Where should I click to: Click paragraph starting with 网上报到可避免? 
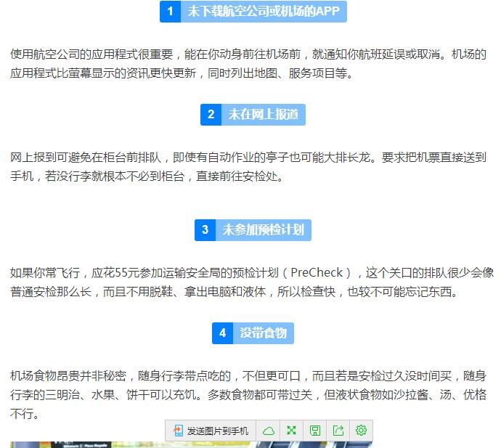[248, 167]
